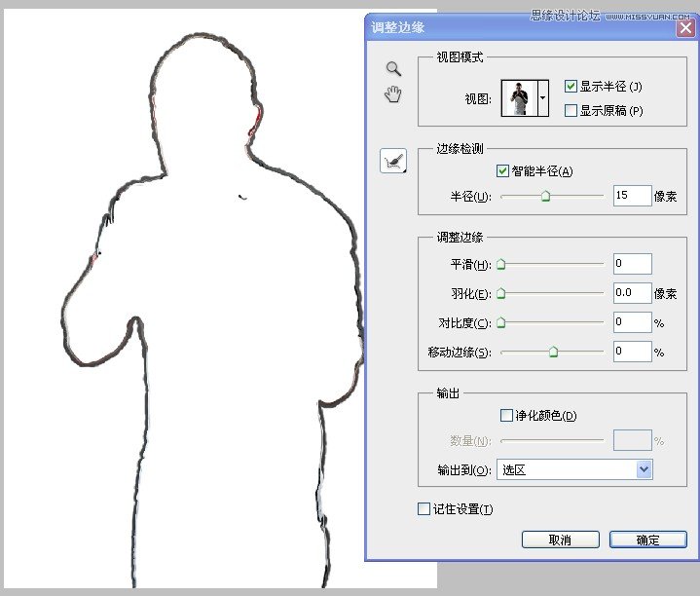Click the 取消 button
The height and width of the screenshot is (596, 700).
[x=560, y=540]
